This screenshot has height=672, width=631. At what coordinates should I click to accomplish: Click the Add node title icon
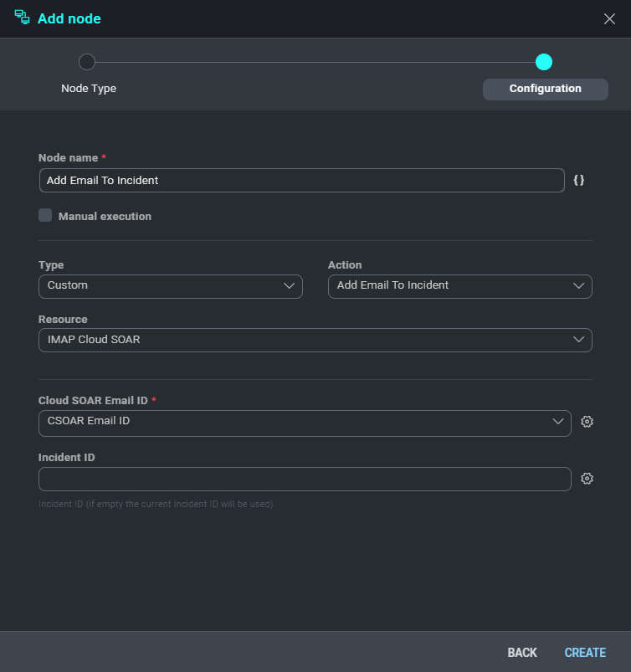pyautogui.click(x=23, y=18)
